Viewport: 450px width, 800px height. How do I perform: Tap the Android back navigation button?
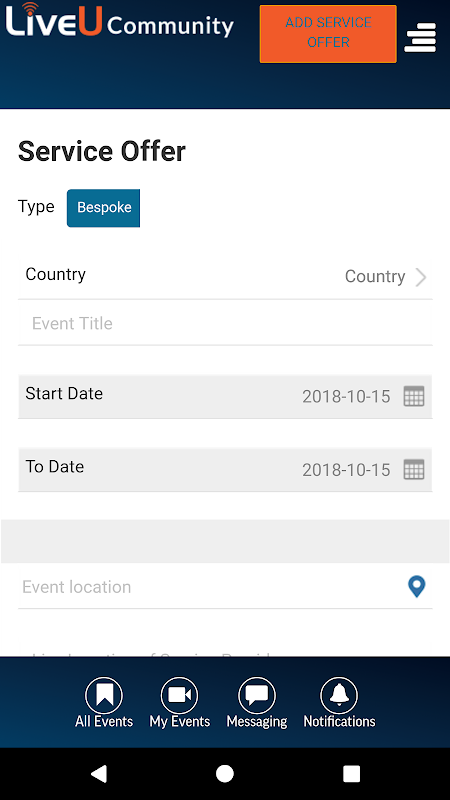click(98, 773)
